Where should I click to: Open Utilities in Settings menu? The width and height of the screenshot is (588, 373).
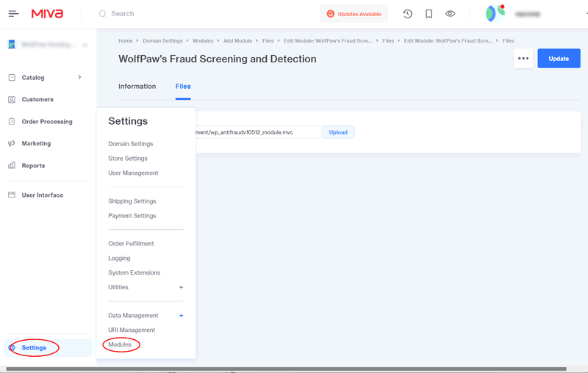tap(118, 287)
